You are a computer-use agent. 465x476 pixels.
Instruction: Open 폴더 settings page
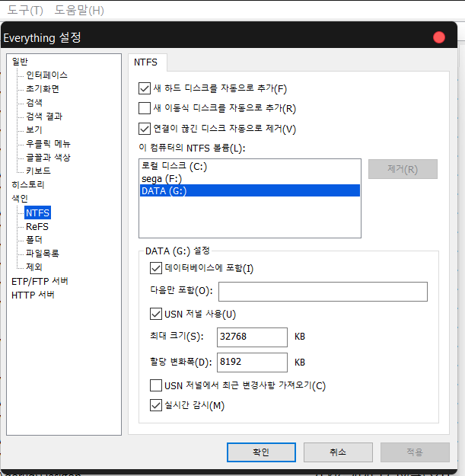pos(34,240)
